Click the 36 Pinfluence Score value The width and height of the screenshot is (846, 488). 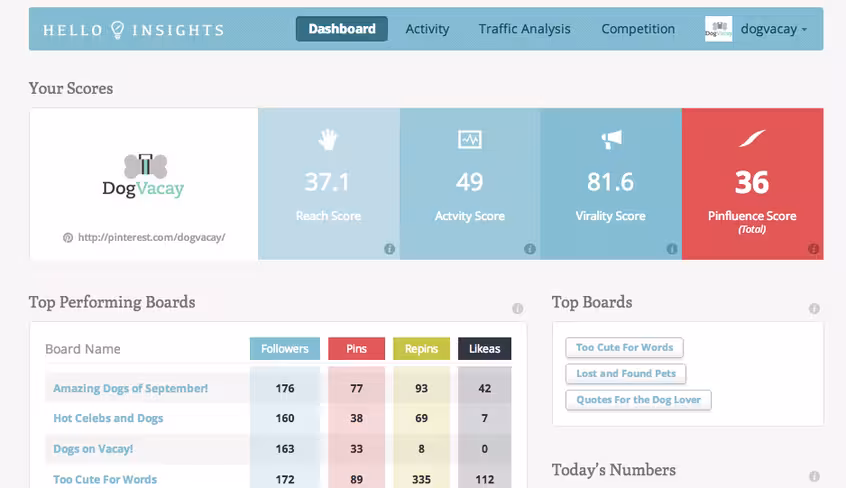(x=752, y=182)
